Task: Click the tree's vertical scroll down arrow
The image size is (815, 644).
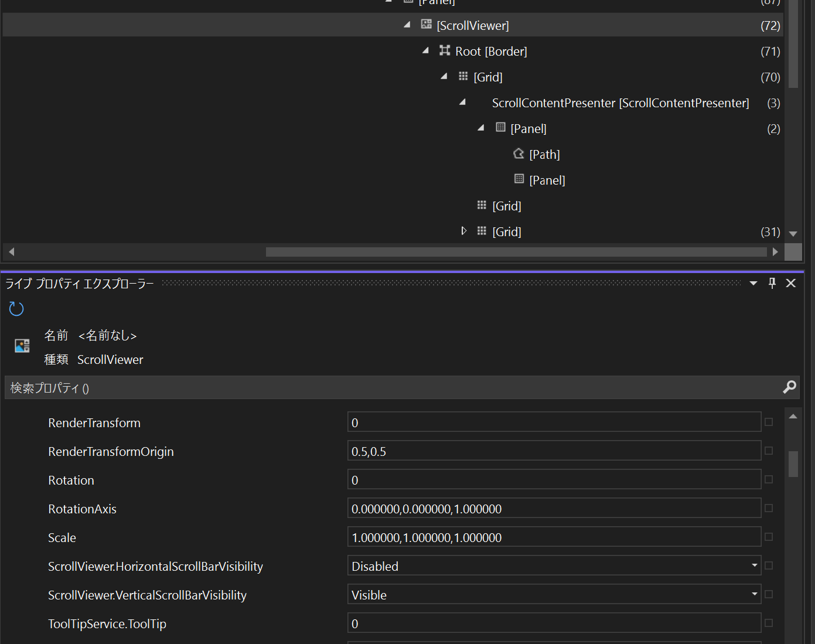Action: tap(793, 234)
